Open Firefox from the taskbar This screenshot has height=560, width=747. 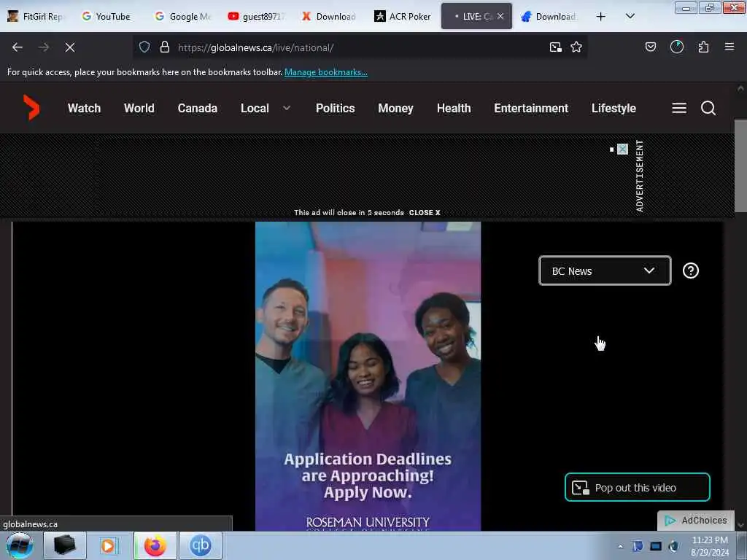pyautogui.click(x=155, y=545)
